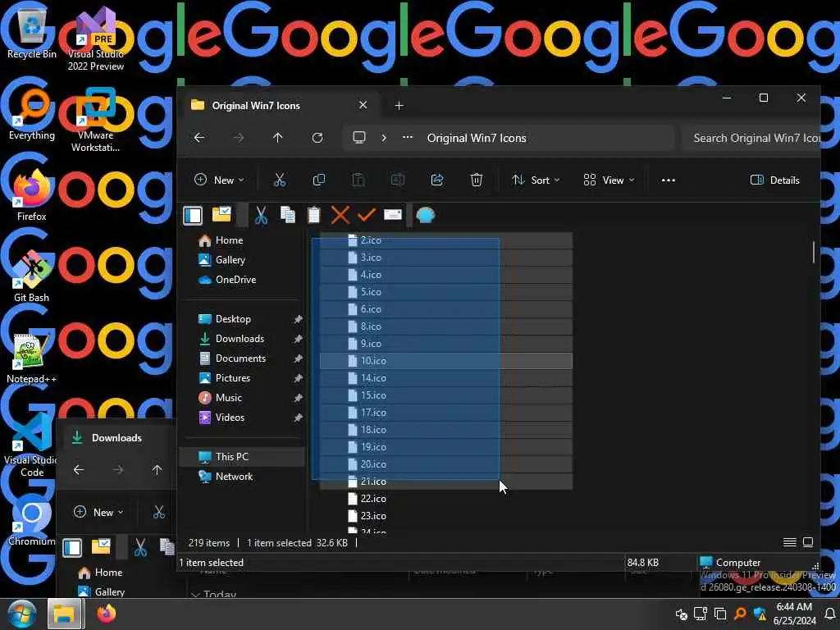Click the Paste clipboard icon in classic toolbar
Viewport: 840px width, 630px height.
click(314, 215)
